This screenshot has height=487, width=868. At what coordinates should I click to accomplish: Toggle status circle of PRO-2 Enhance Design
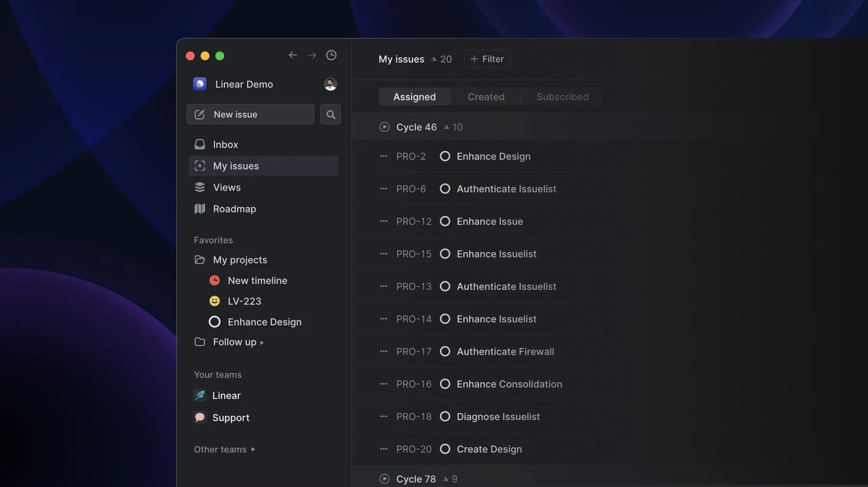(445, 156)
